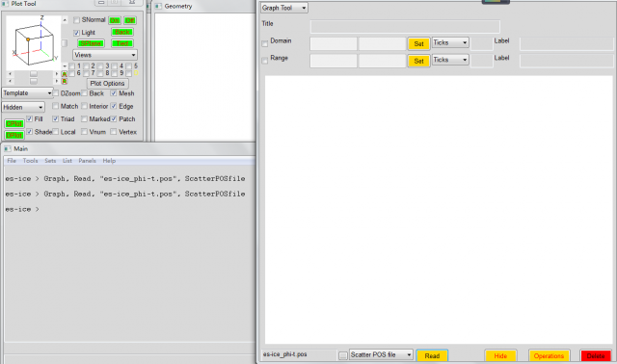Click the green SPlane button

(91, 43)
